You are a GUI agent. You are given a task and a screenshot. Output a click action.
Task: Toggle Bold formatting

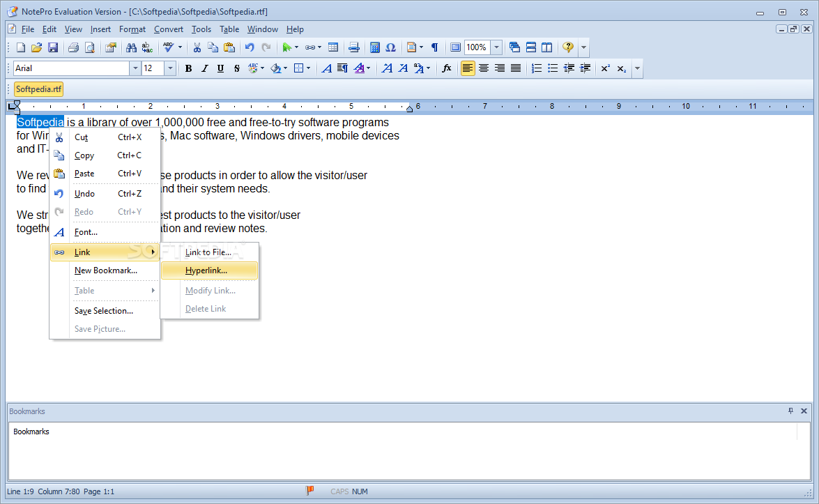(189, 68)
